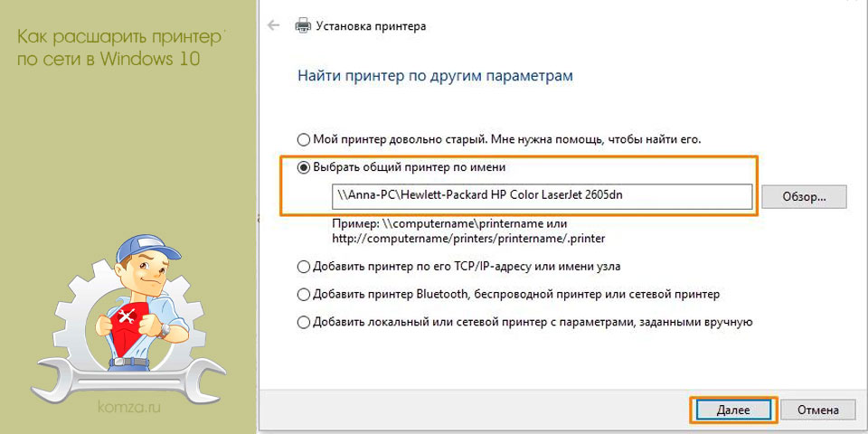Click the Отмена button
The image size is (868, 434).
817,410
